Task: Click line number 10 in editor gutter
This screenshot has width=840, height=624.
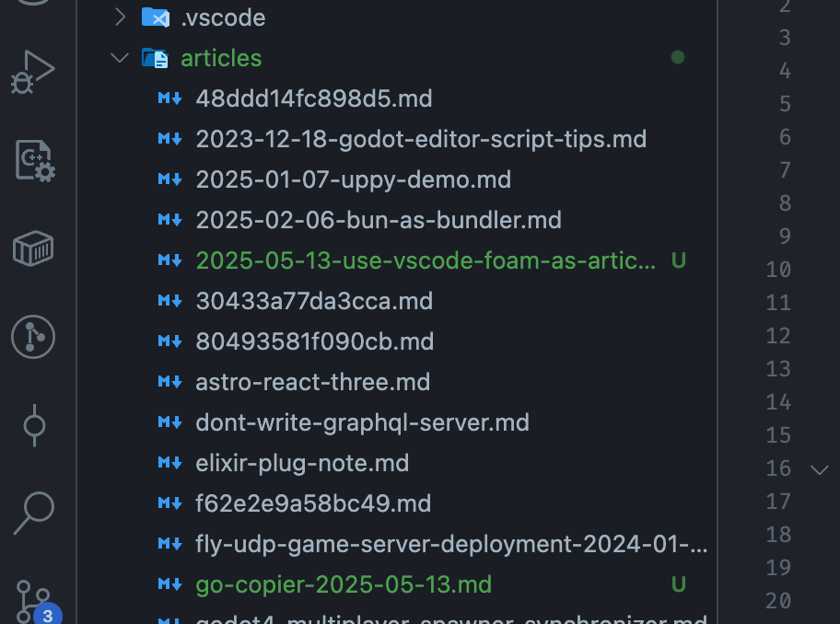Action: tap(778, 269)
